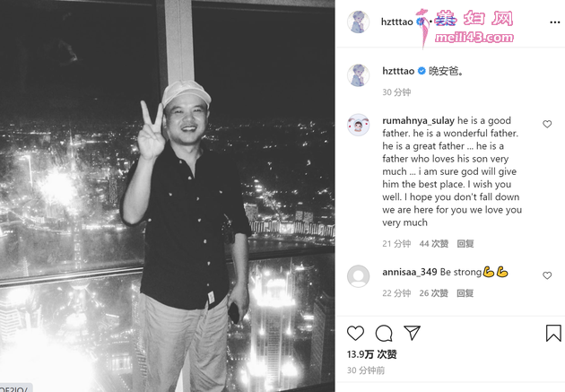The width and height of the screenshot is (565, 392).
Task: Open the rumahnya_sulay username link
Action: click(418, 121)
